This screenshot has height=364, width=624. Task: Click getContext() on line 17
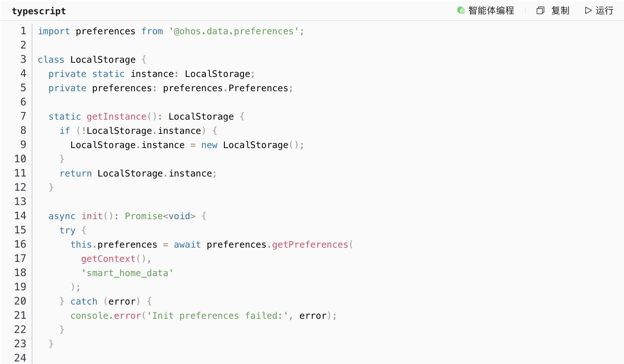(x=114, y=259)
